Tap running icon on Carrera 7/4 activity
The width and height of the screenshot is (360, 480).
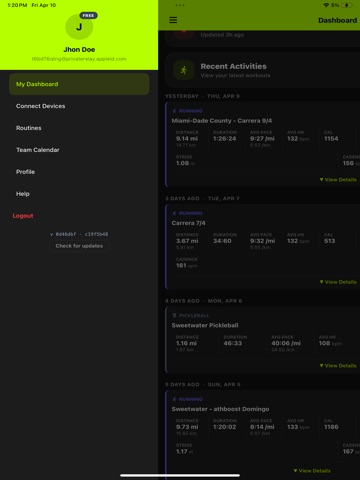(x=174, y=213)
